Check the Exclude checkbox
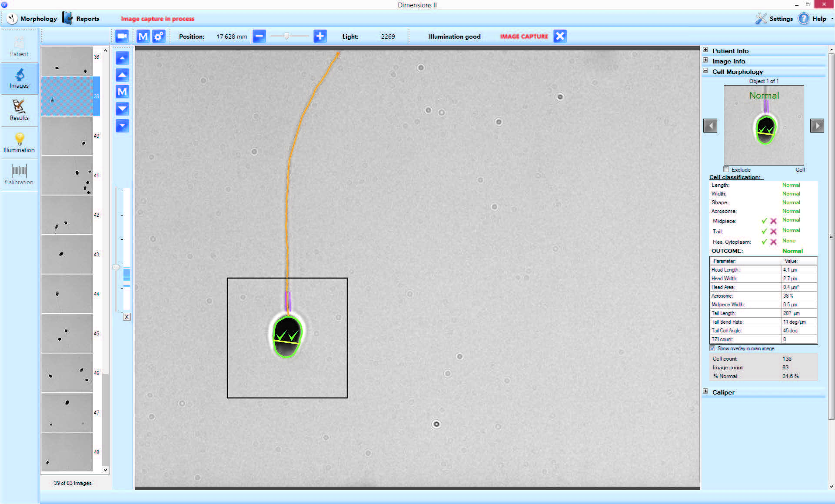Screen dimensions: 835x504 click(x=726, y=169)
